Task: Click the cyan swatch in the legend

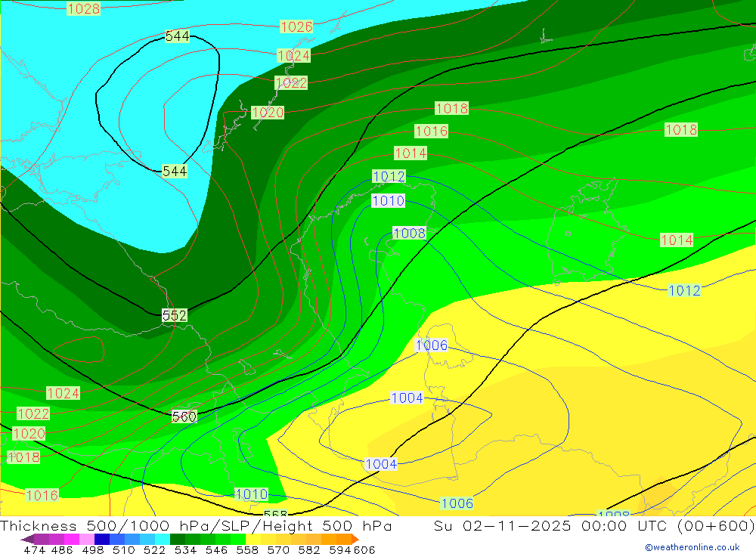Action: 163,539
